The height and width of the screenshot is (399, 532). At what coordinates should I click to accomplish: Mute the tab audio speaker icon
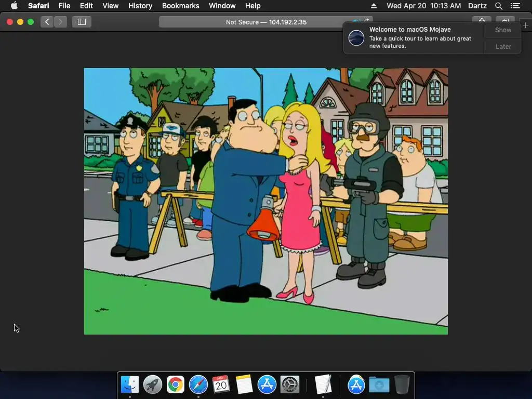point(355,20)
